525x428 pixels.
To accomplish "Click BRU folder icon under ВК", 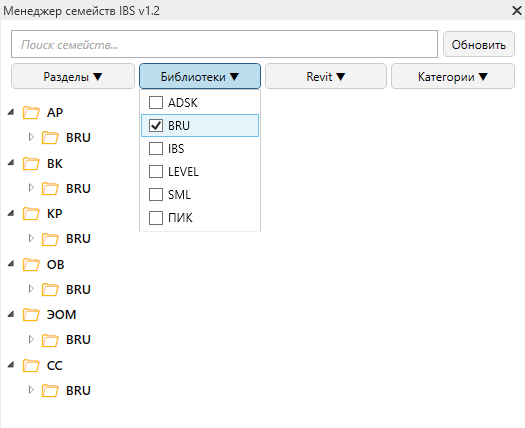I will click(50, 189).
